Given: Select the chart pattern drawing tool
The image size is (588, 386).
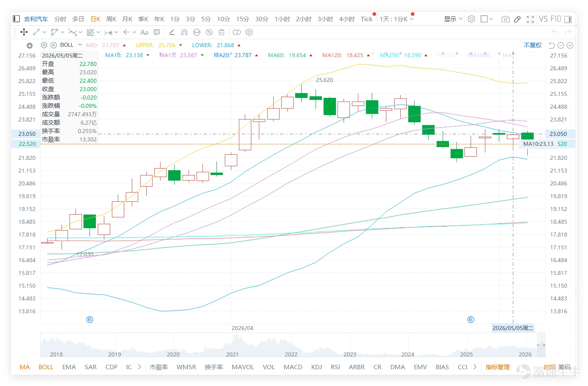Looking at the screenshot, I should pyautogui.click(x=91, y=32).
